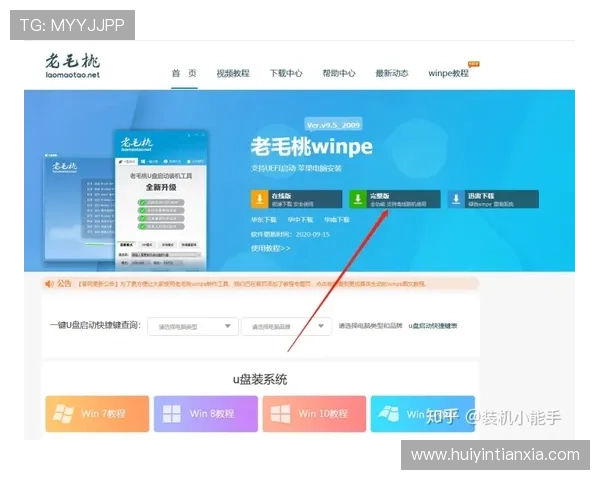Download the 在线版 online version

tap(297, 199)
